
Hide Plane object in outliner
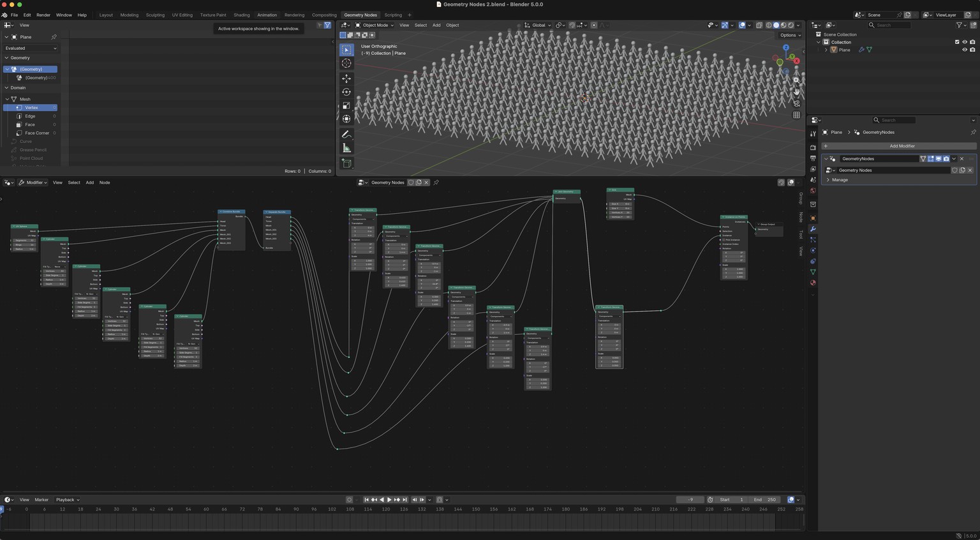pos(965,50)
